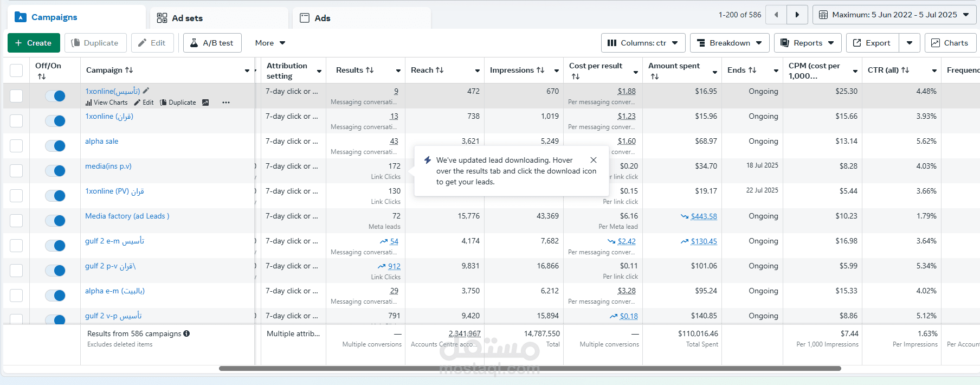Click the inline Duplicate action below 1xonline(تأسيس)
This screenshot has height=385, width=980.
click(178, 102)
